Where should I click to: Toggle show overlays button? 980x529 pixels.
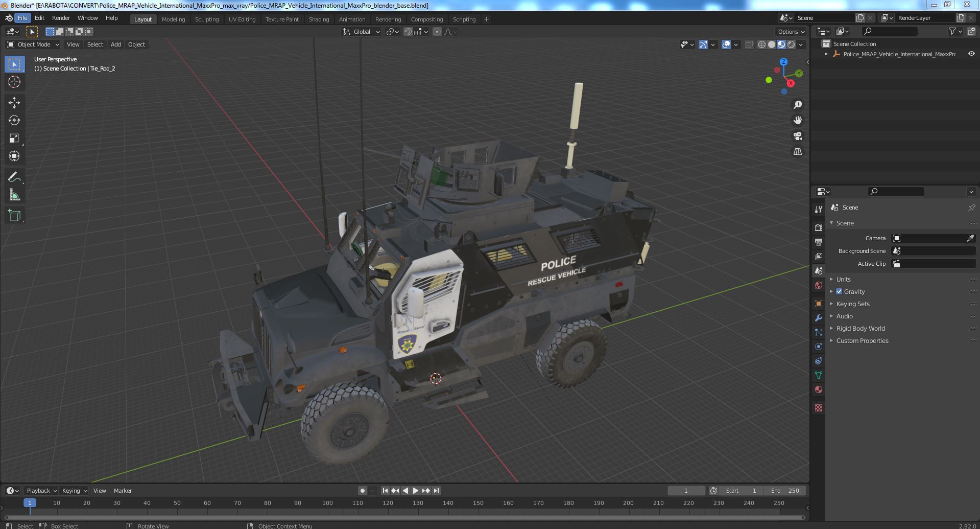[726, 44]
